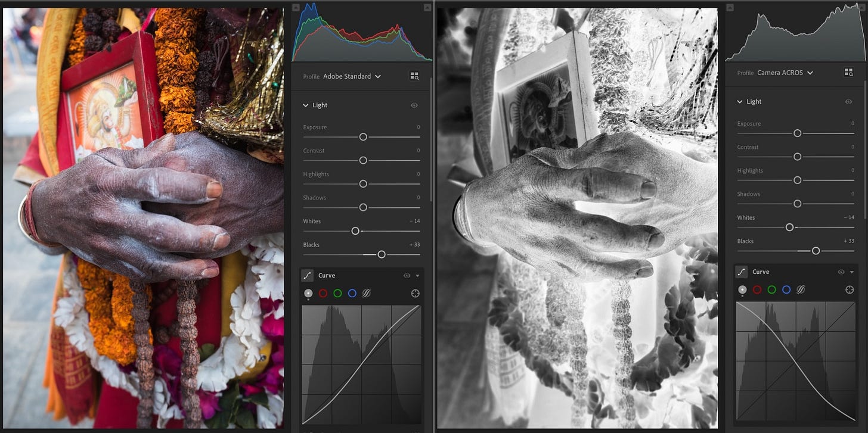Activate target adjustment tool in Camera ACROS panel

[x=850, y=289]
